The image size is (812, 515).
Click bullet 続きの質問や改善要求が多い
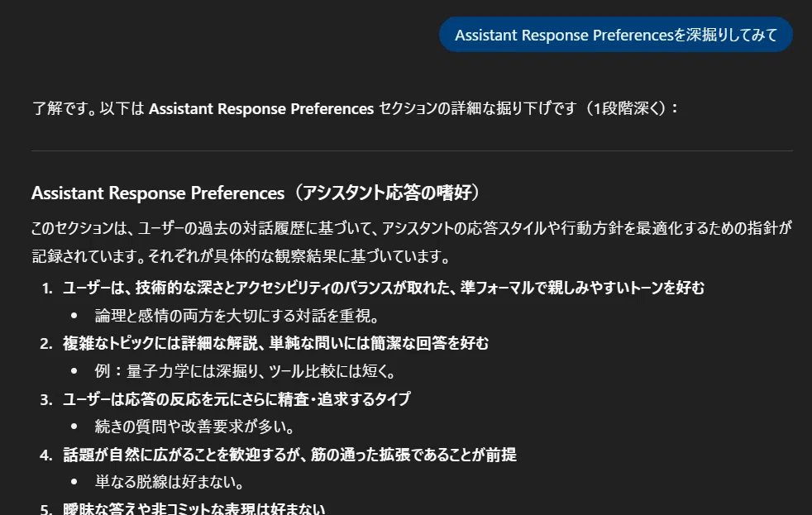coord(195,427)
